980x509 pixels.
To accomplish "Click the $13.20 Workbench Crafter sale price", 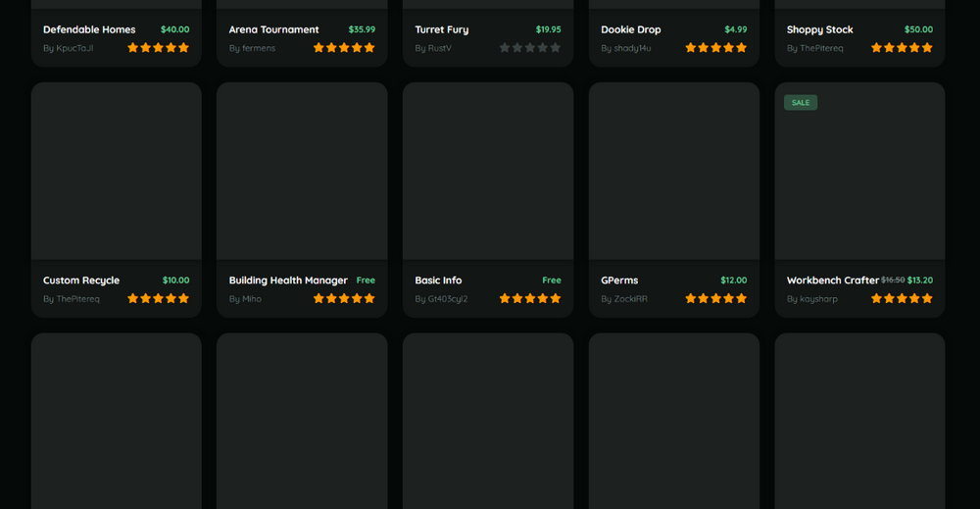I will click(919, 280).
